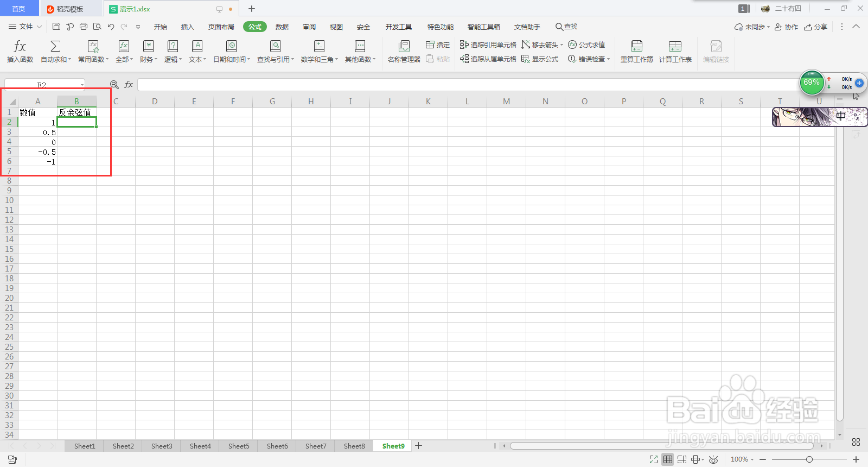Image resolution: width=868 pixels, height=467 pixels.
Task: Switch to page break preview view icon
Action: coord(682,459)
